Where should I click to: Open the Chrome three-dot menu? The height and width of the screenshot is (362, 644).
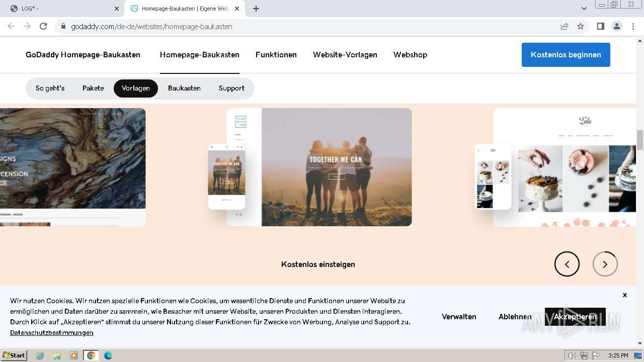[633, 26]
